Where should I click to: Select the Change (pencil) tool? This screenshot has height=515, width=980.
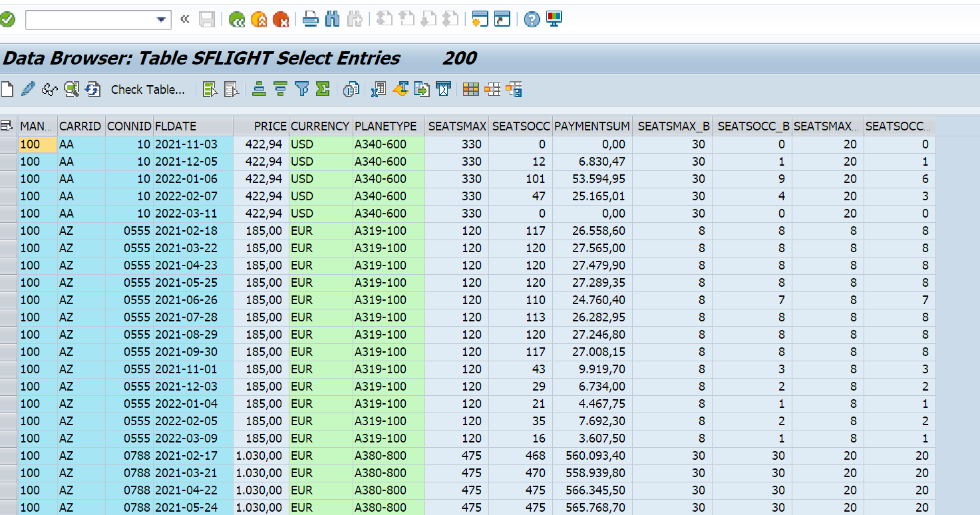point(27,88)
